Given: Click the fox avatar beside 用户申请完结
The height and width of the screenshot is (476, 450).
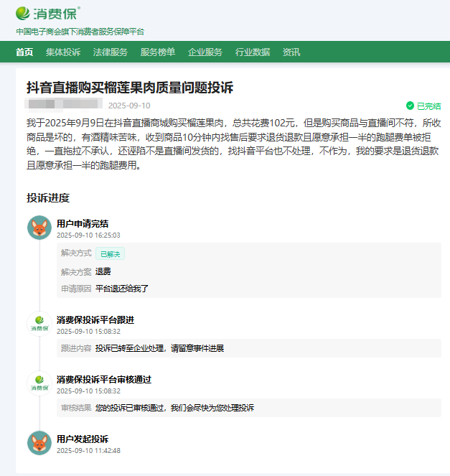Looking at the screenshot, I should click(39, 228).
